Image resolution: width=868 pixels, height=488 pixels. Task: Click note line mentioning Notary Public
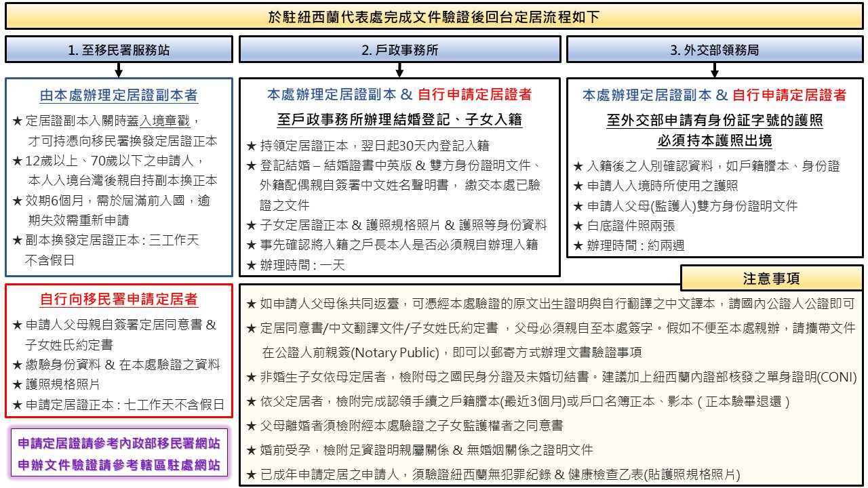click(x=451, y=352)
